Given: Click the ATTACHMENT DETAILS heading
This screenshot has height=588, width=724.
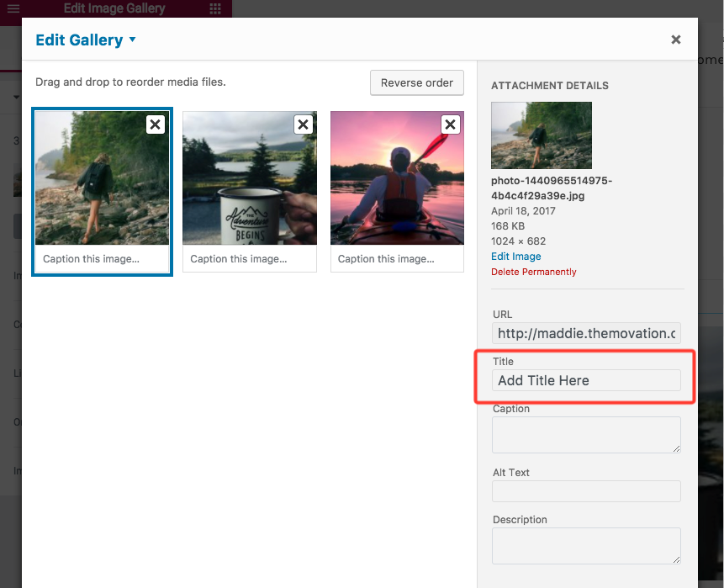Looking at the screenshot, I should point(549,86).
